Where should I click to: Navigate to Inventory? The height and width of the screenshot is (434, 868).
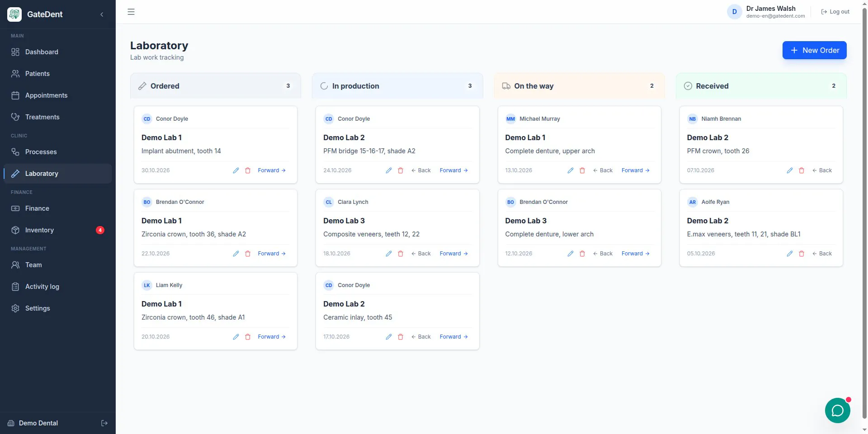pyautogui.click(x=58, y=230)
